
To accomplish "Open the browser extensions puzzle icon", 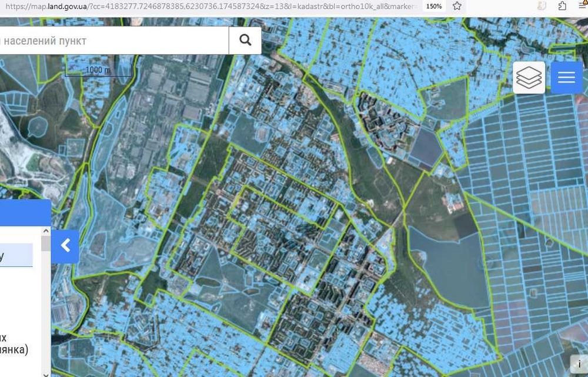I will coord(562,6).
